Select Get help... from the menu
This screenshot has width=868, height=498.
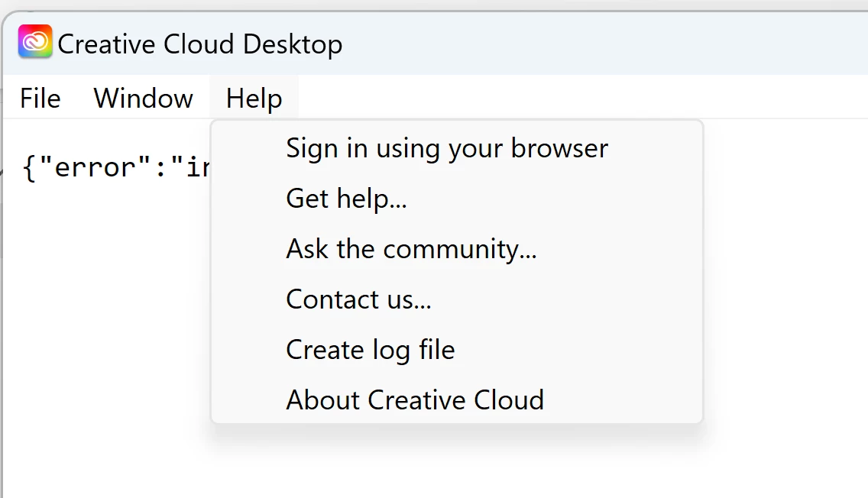[x=457, y=199]
